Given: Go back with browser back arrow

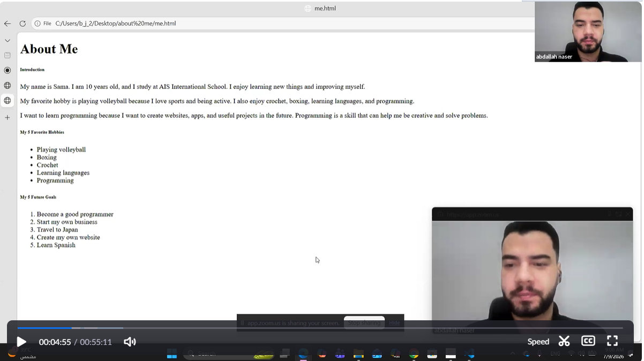Looking at the screenshot, I should [x=8, y=24].
